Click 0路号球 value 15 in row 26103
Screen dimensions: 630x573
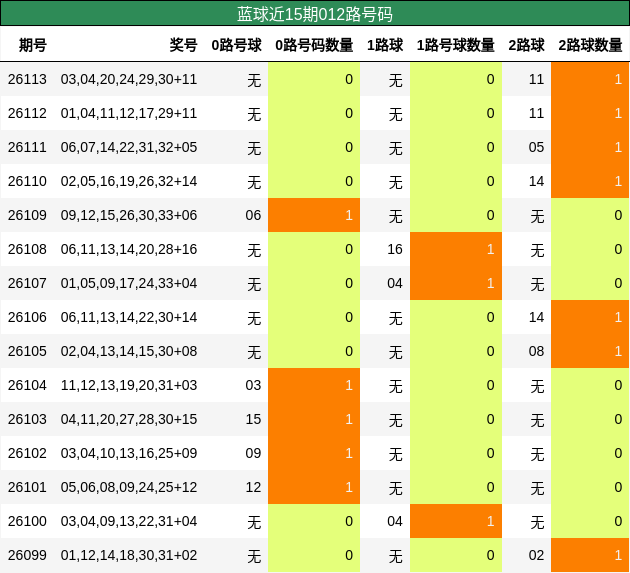253,419
